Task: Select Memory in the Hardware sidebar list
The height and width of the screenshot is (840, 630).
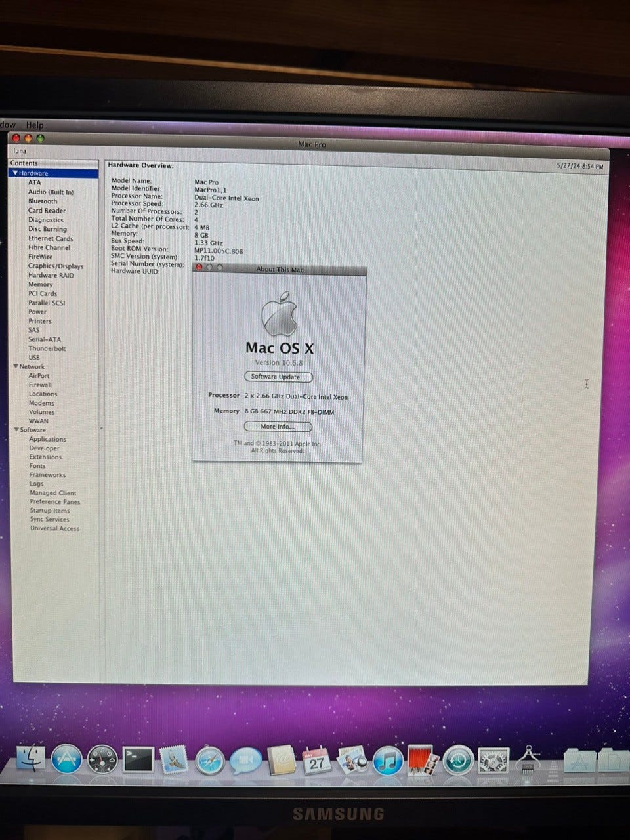Action: pyautogui.click(x=41, y=284)
